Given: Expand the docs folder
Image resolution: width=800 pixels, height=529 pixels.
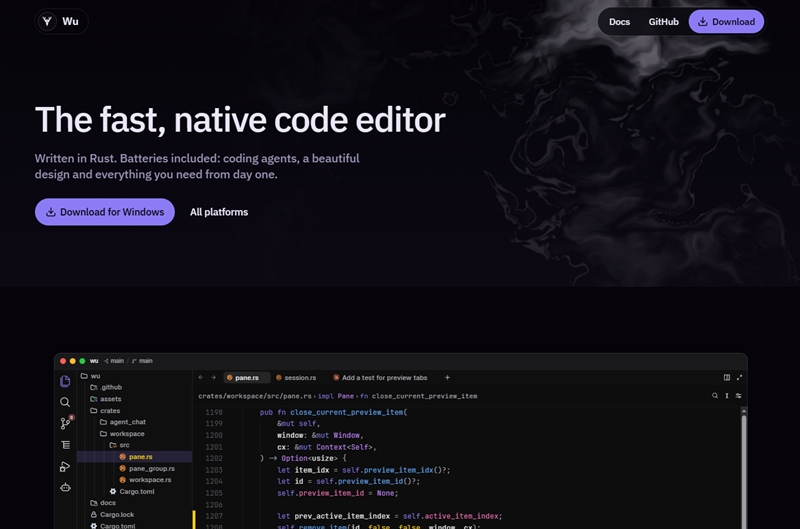Looking at the screenshot, I should pyautogui.click(x=103, y=502).
